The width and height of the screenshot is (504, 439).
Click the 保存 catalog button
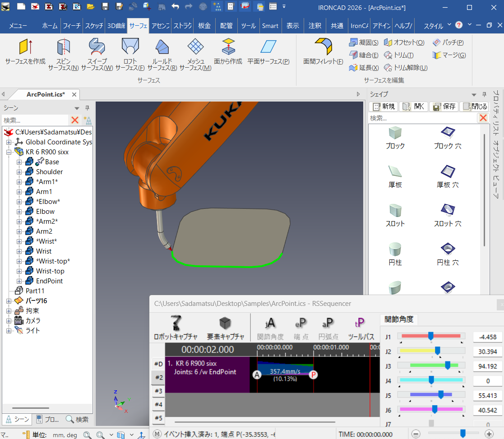(x=444, y=106)
